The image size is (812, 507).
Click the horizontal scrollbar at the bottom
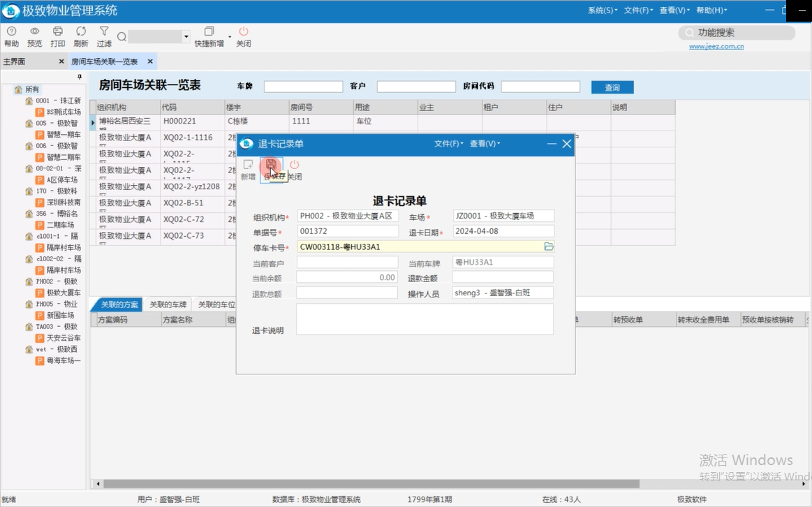click(x=370, y=483)
